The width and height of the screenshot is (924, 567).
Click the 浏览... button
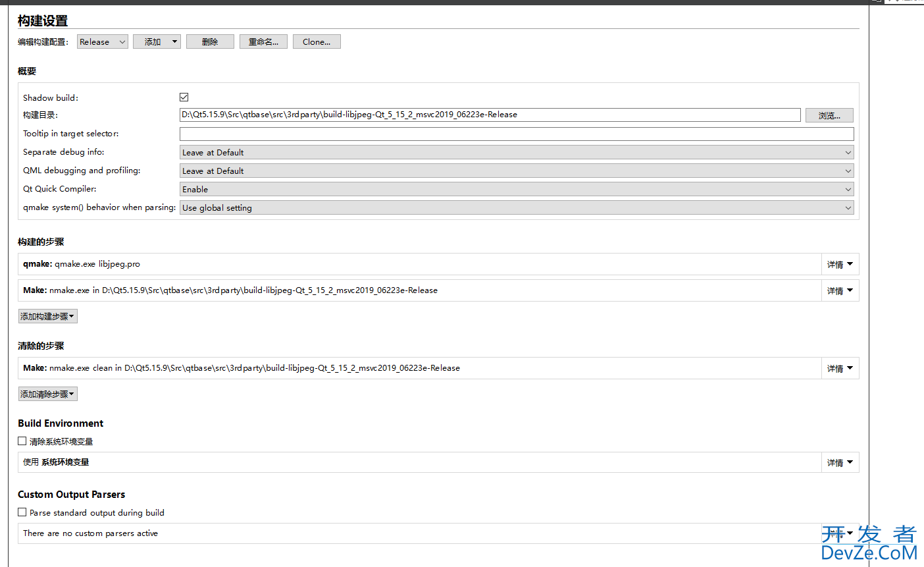pos(829,115)
